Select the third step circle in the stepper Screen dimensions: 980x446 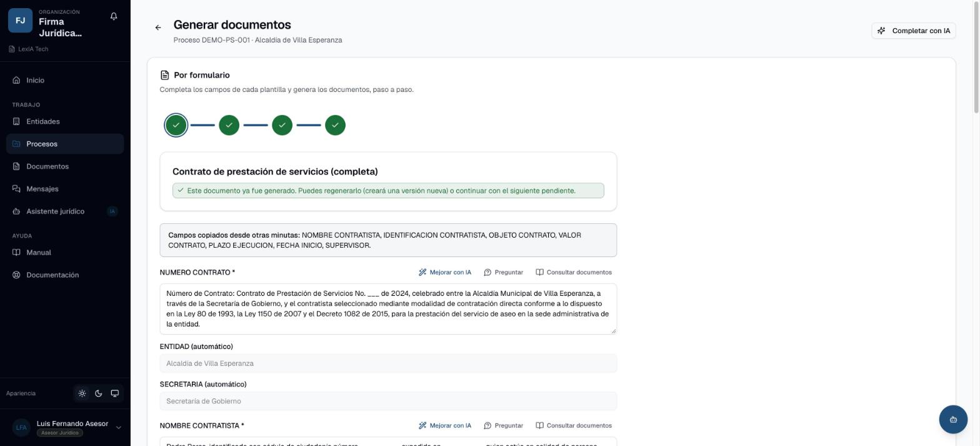pos(282,125)
